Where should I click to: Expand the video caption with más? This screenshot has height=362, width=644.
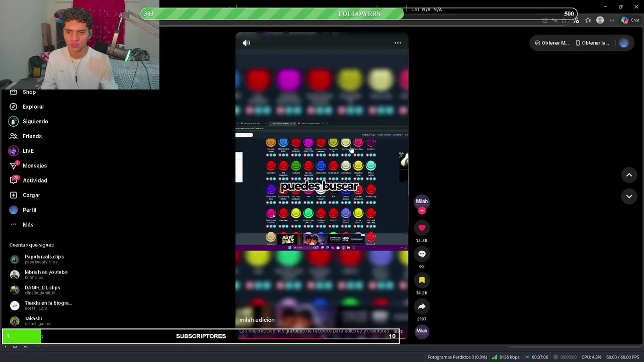tap(397, 331)
